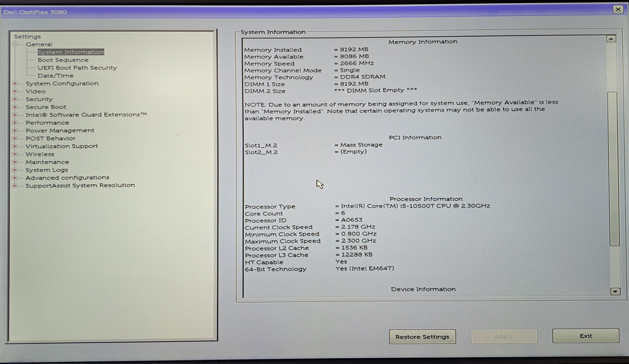Screen dimensions: 629x364
Task: Click the PCI Information heading
Action: tap(415, 137)
